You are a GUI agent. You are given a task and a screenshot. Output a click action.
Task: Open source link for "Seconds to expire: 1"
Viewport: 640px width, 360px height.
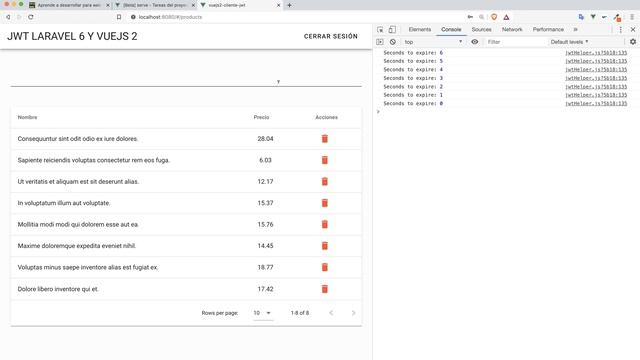[596, 95]
